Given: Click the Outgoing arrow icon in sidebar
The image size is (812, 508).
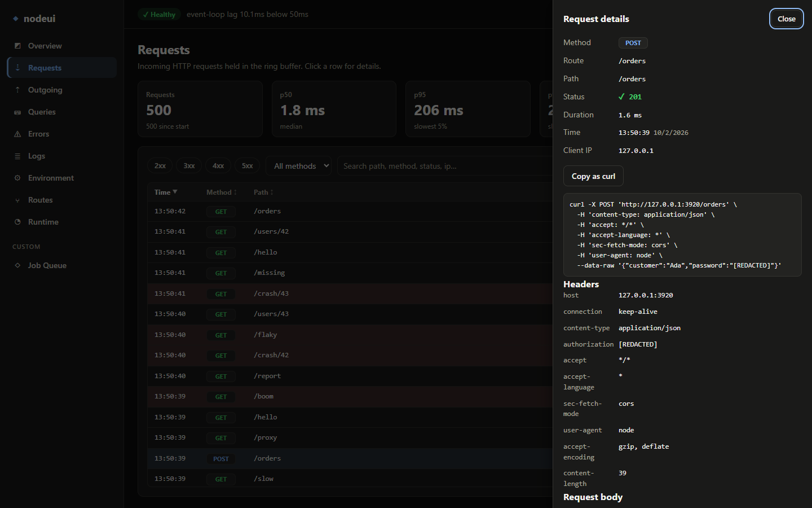Looking at the screenshot, I should pyautogui.click(x=17, y=90).
